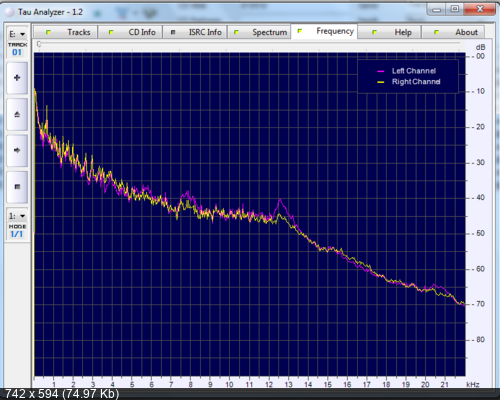Click the Tau Analyzer title bar icon
The width and height of the screenshot is (500, 400).
9,12
